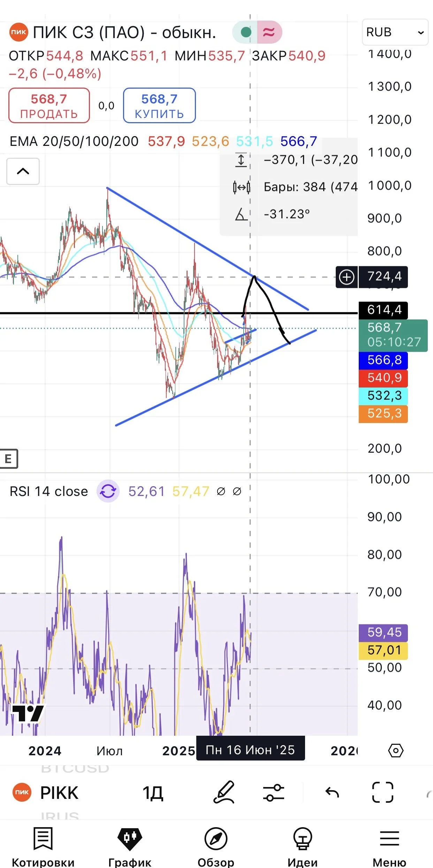
Task: Select the PIKK ticker symbol search
Action: point(45,793)
